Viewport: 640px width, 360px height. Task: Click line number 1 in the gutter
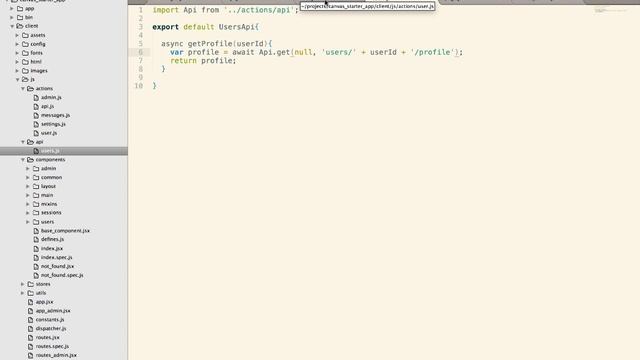(x=140, y=10)
